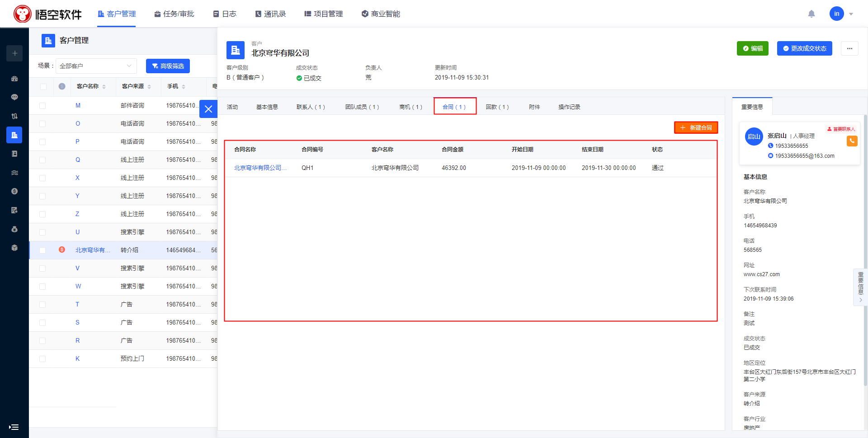Open the 商业智能 top menu
The image size is (868, 438).
pyautogui.click(x=381, y=14)
